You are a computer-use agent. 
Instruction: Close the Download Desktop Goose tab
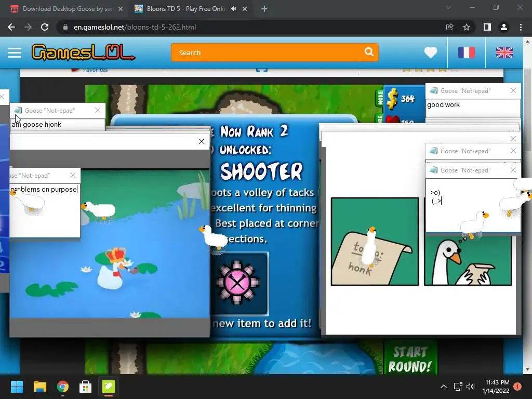[121, 9]
